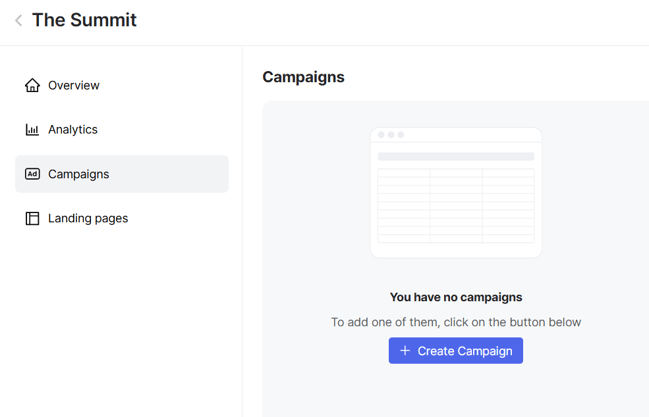Click the back chevron beside The Summit
Image resolution: width=649 pixels, height=417 pixels.
(18, 20)
